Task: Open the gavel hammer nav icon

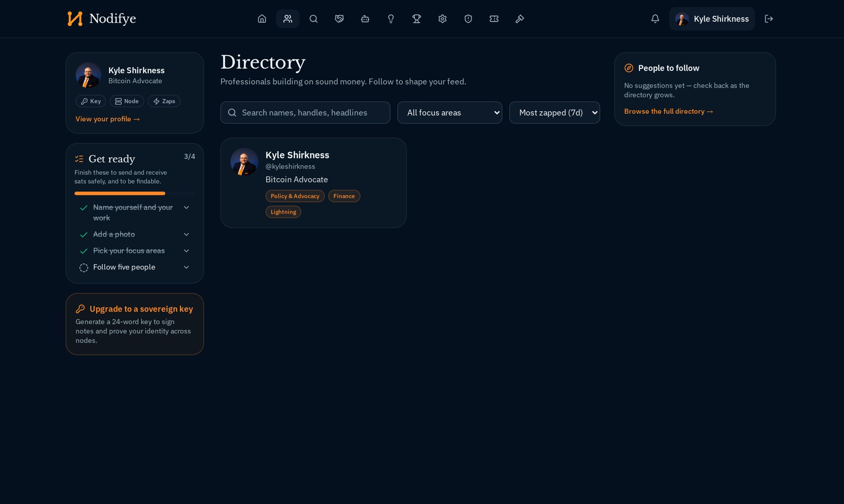Action: (x=520, y=19)
